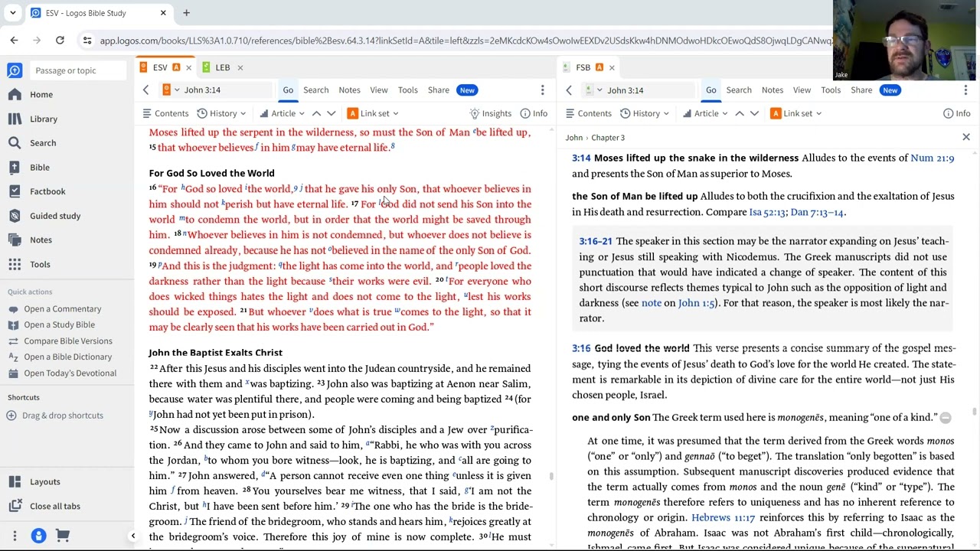Open Contents in the FSB panel
Image resolution: width=980 pixels, height=551 pixels.
tap(588, 113)
